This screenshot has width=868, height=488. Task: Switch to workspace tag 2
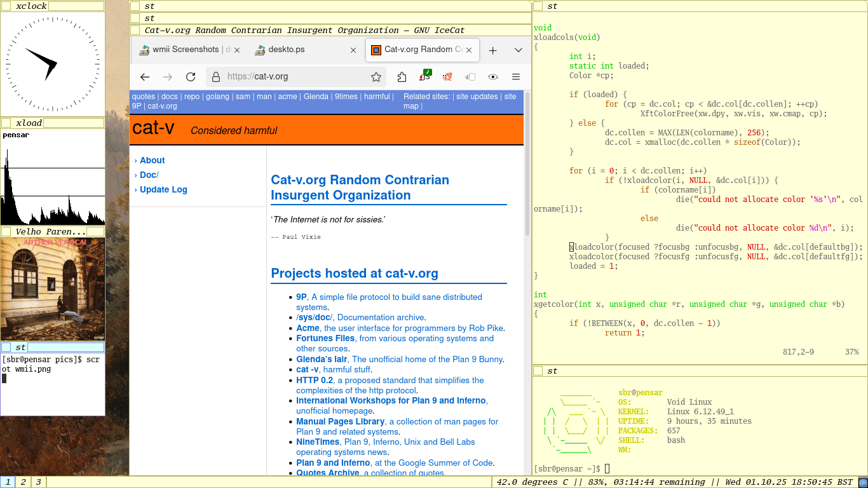pos(24,482)
